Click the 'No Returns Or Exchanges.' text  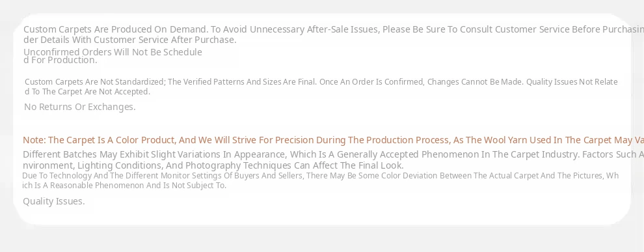coord(79,107)
